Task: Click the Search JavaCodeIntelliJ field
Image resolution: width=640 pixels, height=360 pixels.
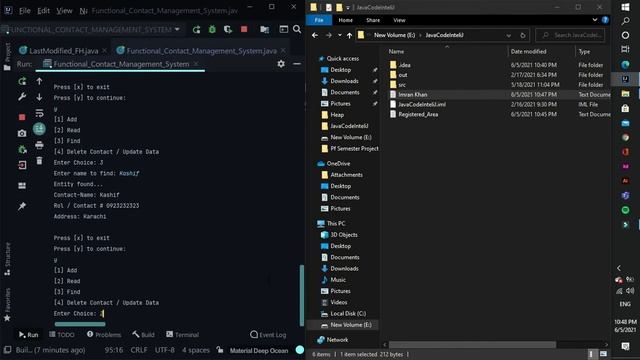Action: (x=570, y=35)
